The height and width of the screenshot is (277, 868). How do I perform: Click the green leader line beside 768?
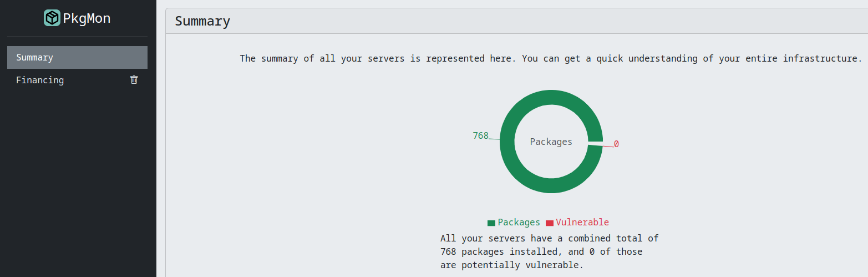[x=494, y=138]
